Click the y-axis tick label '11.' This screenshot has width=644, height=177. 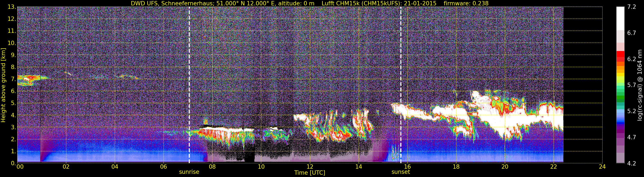coord(12,31)
